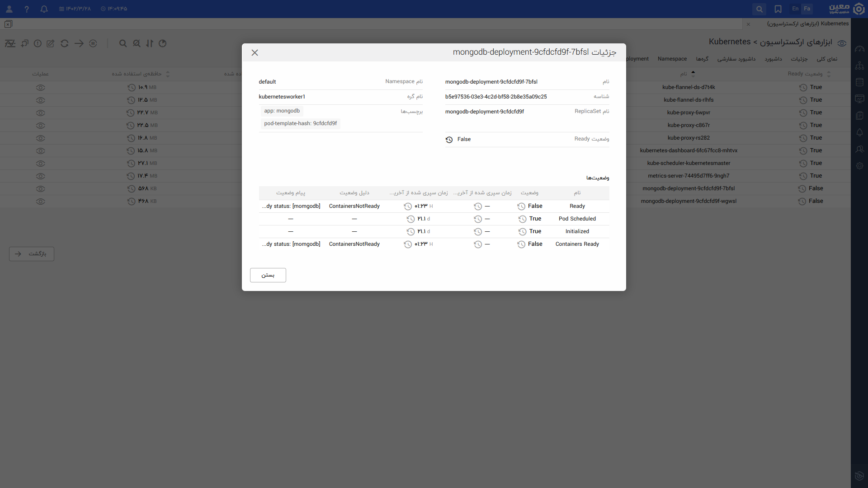Click the sort arrows toolbar icon
The image size is (868, 488).
coord(150,43)
